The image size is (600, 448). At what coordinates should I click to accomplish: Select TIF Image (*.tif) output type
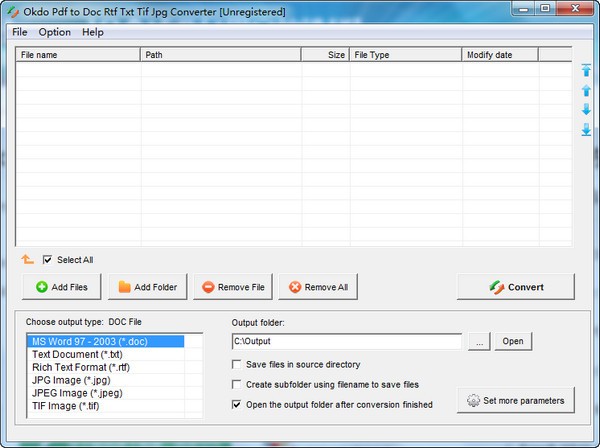[x=106, y=406]
